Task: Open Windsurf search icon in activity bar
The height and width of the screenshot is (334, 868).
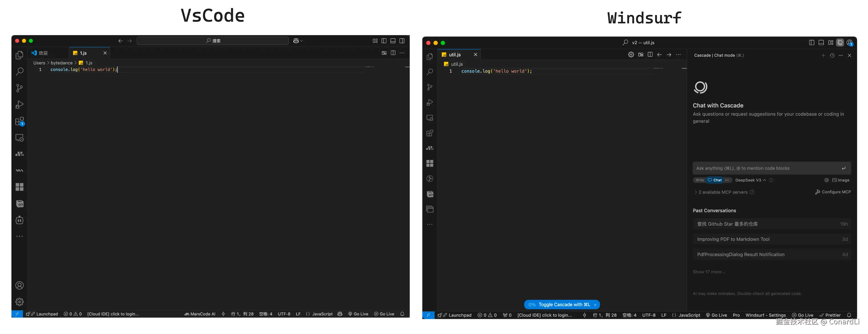Action: [430, 72]
